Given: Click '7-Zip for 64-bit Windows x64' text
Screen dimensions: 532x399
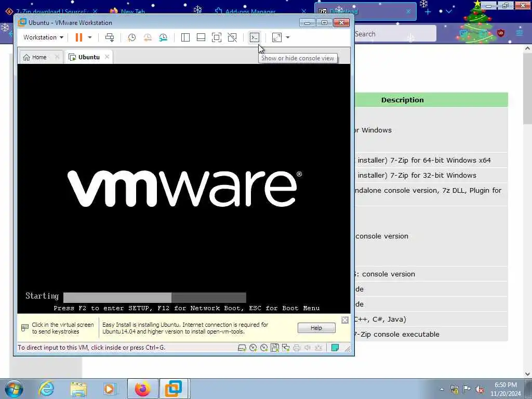Looking at the screenshot, I should tap(441, 160).
